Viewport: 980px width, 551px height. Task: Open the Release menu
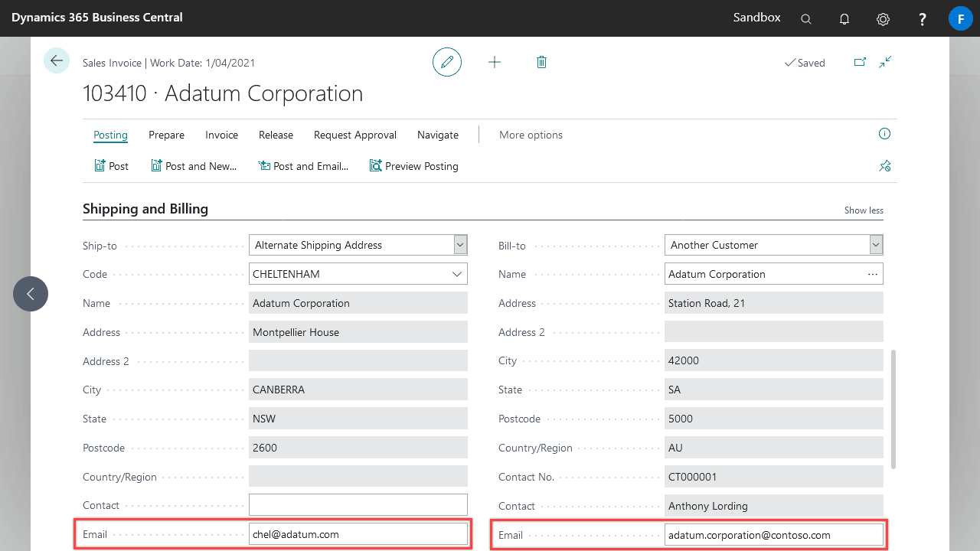click(276, 135)
